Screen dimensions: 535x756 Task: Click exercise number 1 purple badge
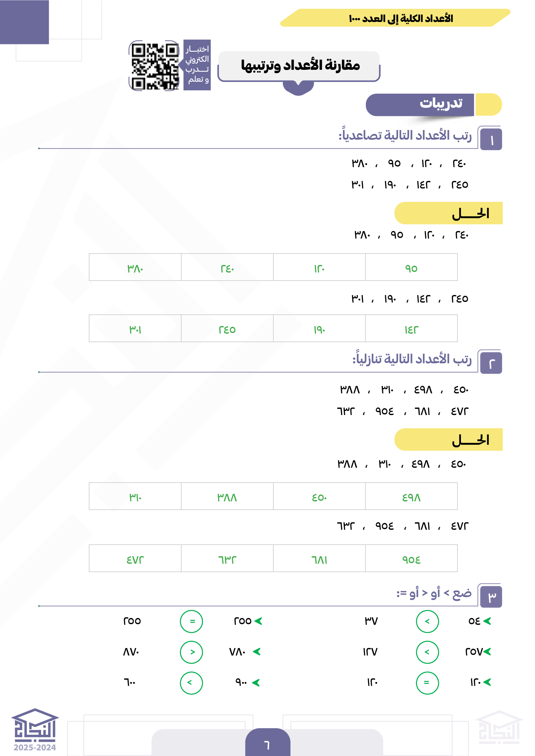pyautogui.click(x=491, y=140)
